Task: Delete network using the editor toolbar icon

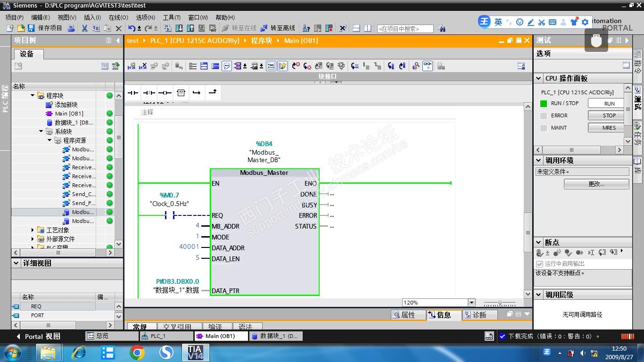Action: (x=143, y=66)
